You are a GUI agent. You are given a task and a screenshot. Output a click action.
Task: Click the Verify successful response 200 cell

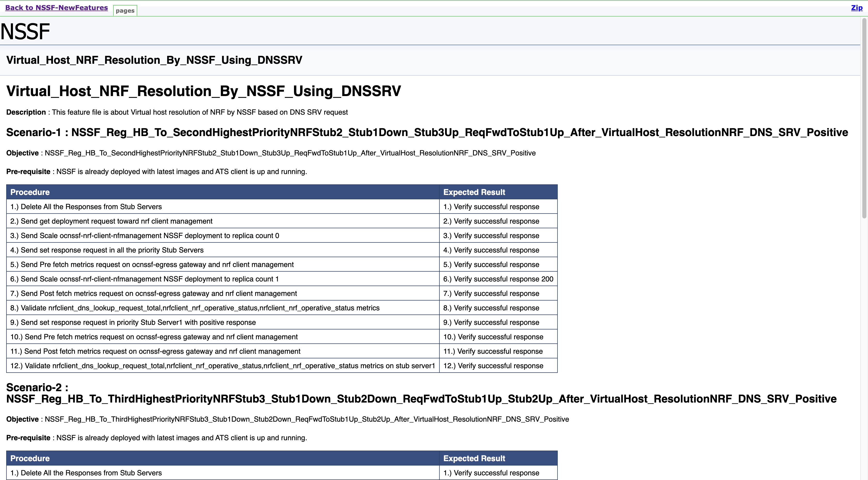(x=498, y=279)
